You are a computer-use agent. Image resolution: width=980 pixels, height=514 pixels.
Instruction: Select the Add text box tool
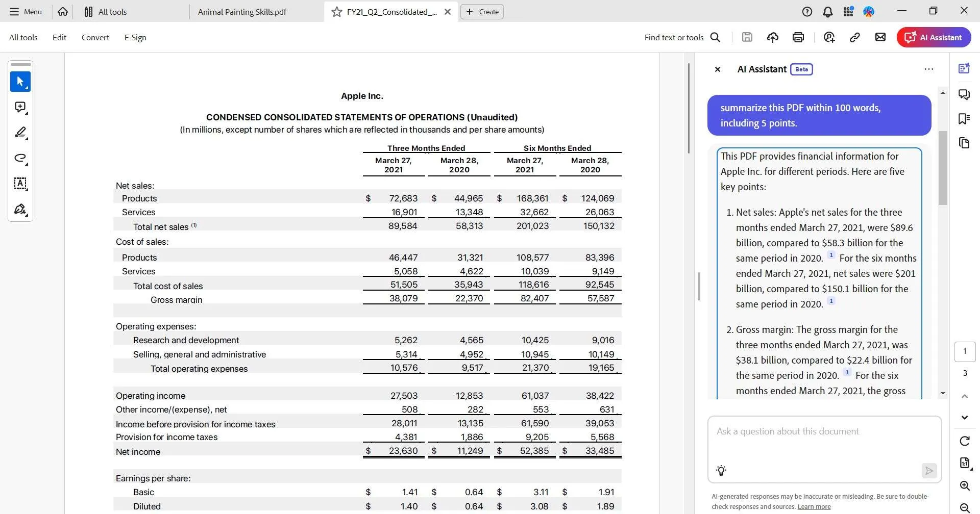point(20,184)
